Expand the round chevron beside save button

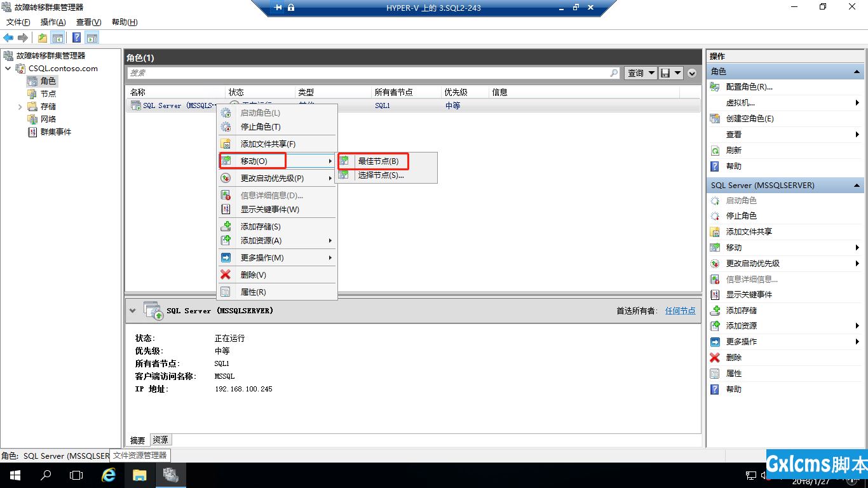click(x=692, y=73)
